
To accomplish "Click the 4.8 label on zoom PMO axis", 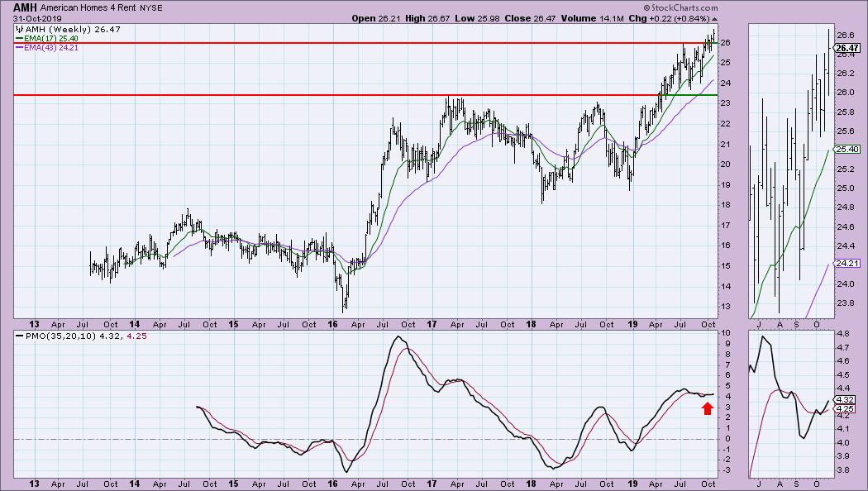I will tap(842, 334).
